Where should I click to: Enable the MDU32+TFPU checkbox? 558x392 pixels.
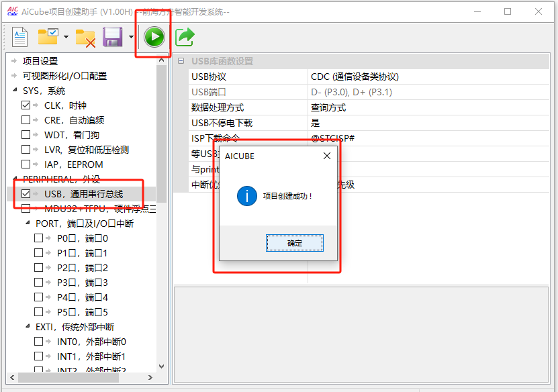coord(26,209)
